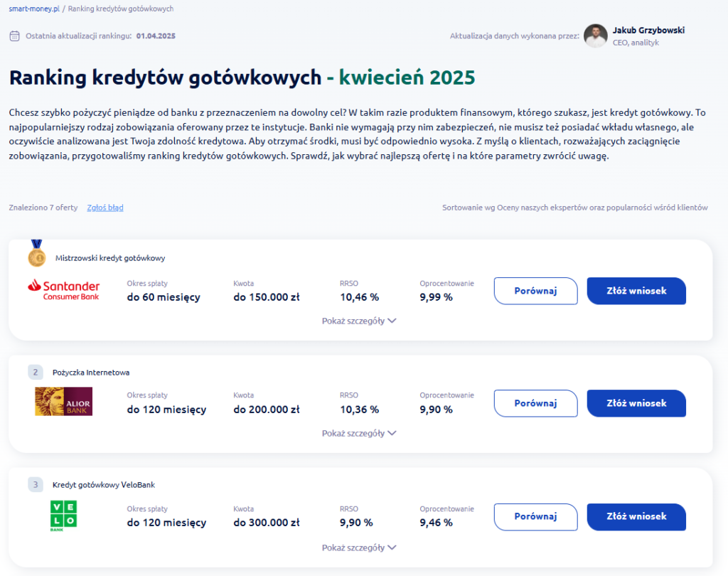
Task: Click 'Złóż wniosek' for the Alior Bank offer
Action: click(x=636, y=403)
